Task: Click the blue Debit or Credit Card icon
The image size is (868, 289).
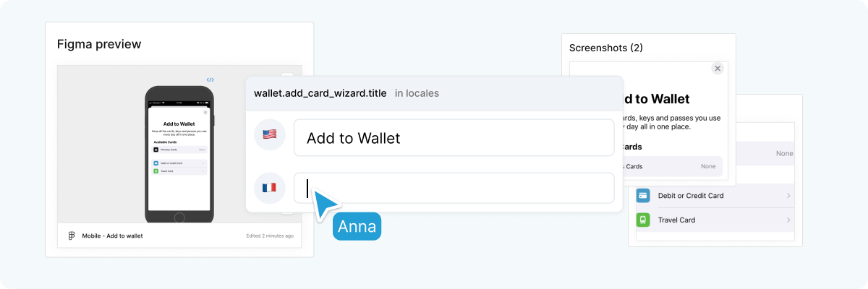Action: [643, 196]
